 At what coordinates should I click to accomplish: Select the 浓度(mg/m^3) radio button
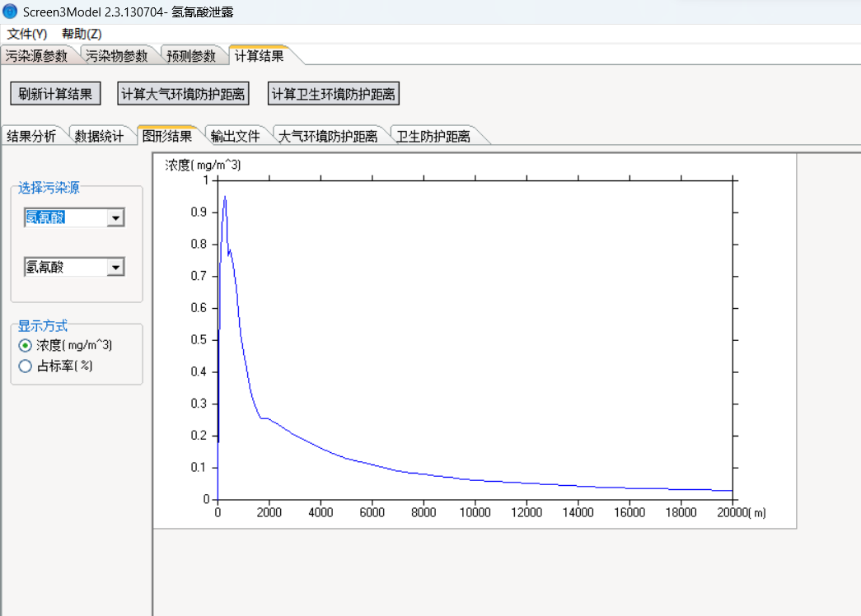click(26, 345)
